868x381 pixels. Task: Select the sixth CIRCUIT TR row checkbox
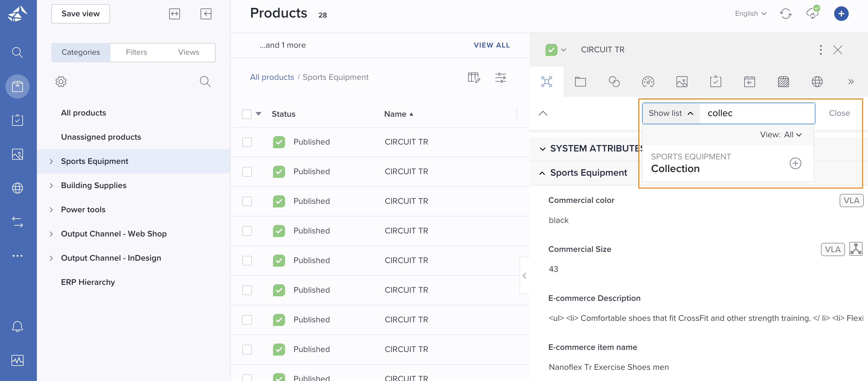coord(247,291)
